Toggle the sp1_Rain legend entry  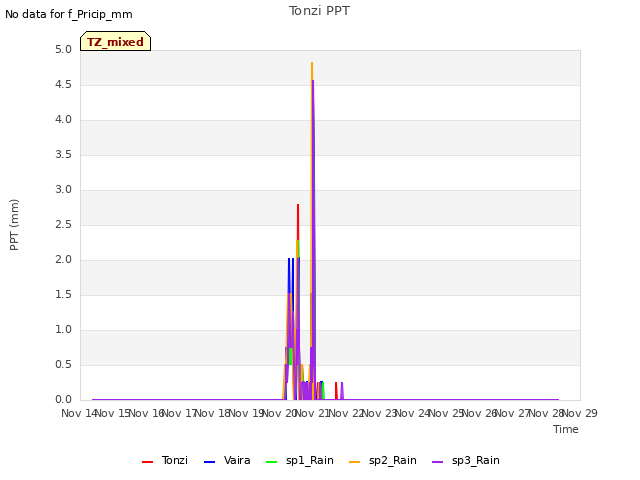[x=300, y=460]
